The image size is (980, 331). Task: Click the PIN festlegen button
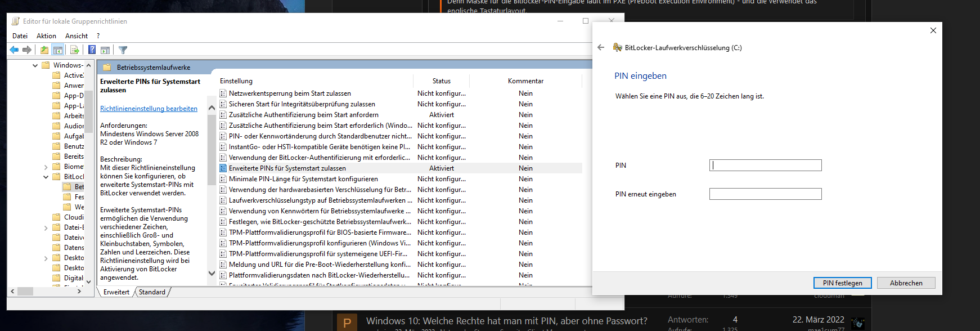point(842,283)
